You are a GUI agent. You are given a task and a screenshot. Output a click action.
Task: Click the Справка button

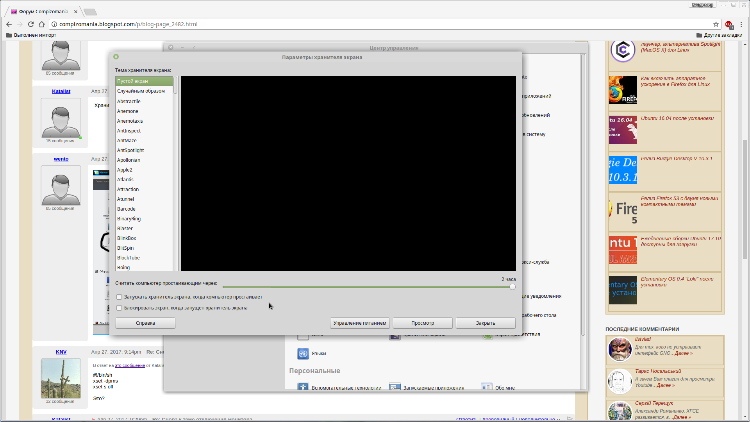146,323
